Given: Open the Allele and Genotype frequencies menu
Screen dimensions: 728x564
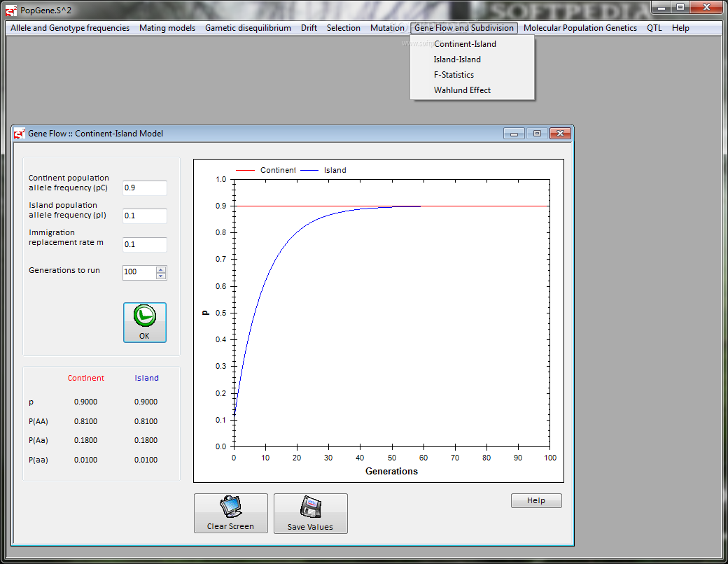Looking at the screenshot, I should (x=70, y=28).
